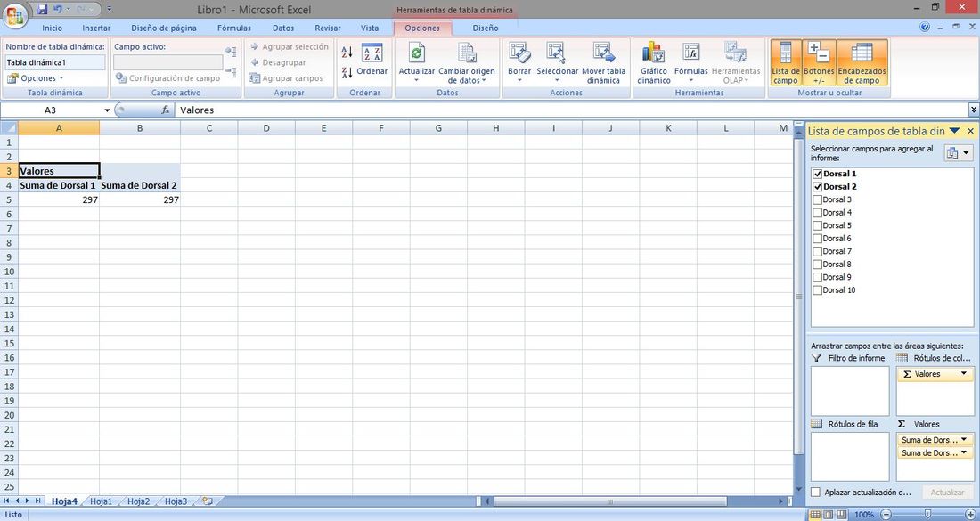Toggle Encabezados de campo display
Image resolution: width=980 pixels, height=521 pixels.
coord(862,62)
